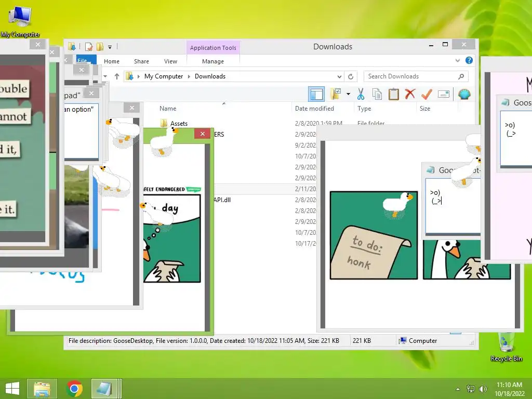Open the address bar history dropdown
532x399 pixels.
tap(339, 76)
